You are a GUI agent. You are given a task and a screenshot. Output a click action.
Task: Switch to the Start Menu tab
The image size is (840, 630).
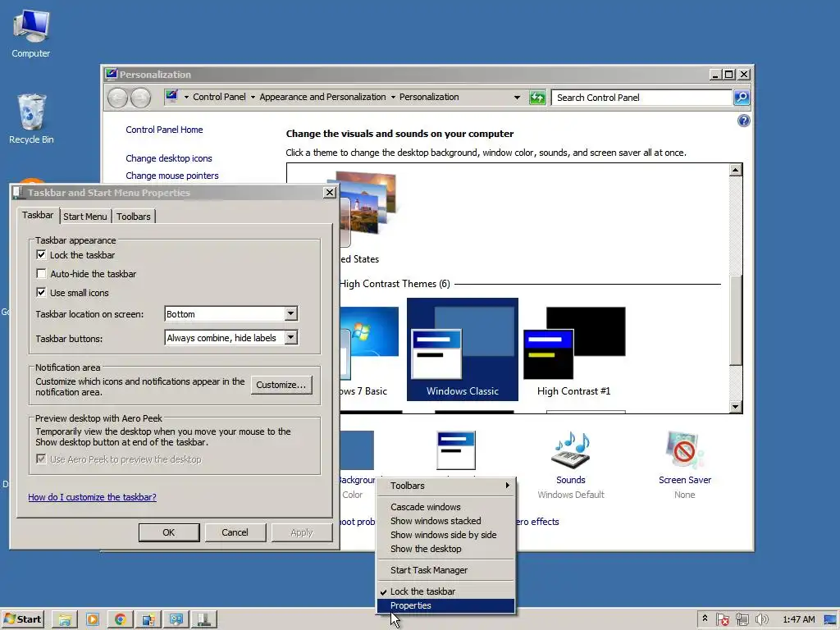click(x=85, y=217)
